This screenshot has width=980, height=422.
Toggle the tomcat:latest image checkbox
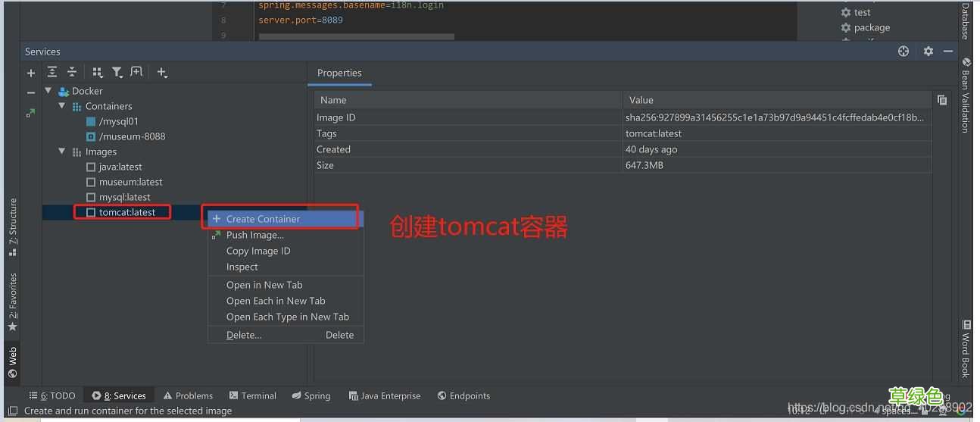click(91, 212)
